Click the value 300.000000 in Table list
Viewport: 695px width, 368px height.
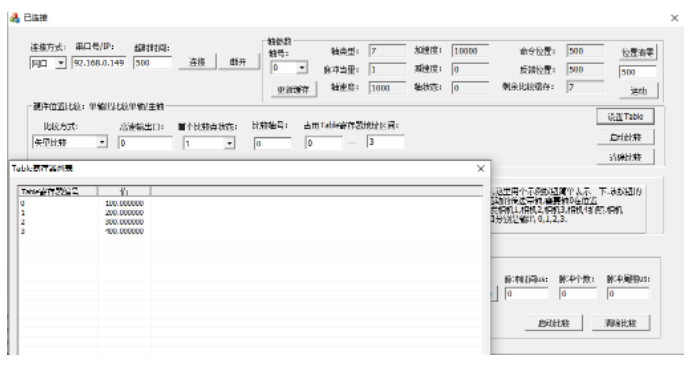coord(125,222)
